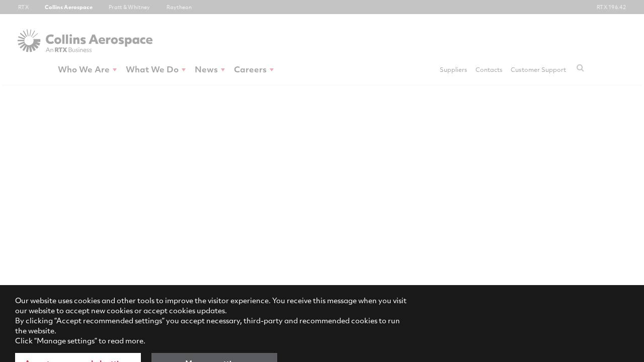
Task: Open the site search
Action: 580,68
